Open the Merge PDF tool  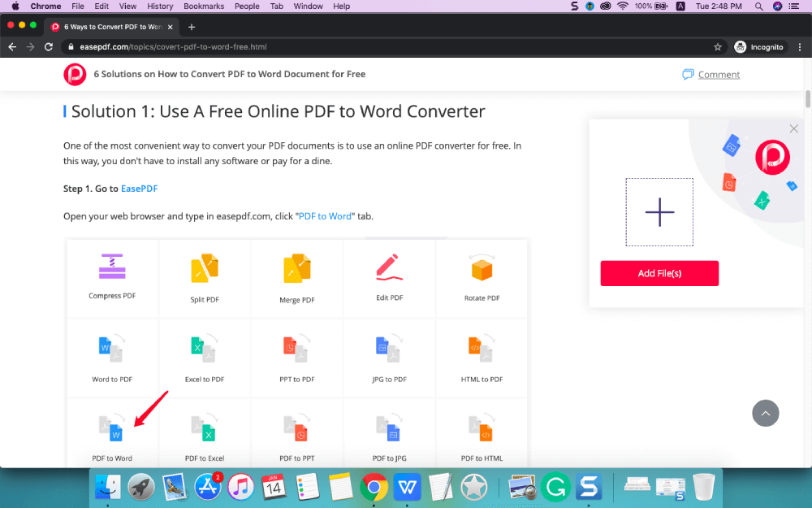[x=297, y=269]
